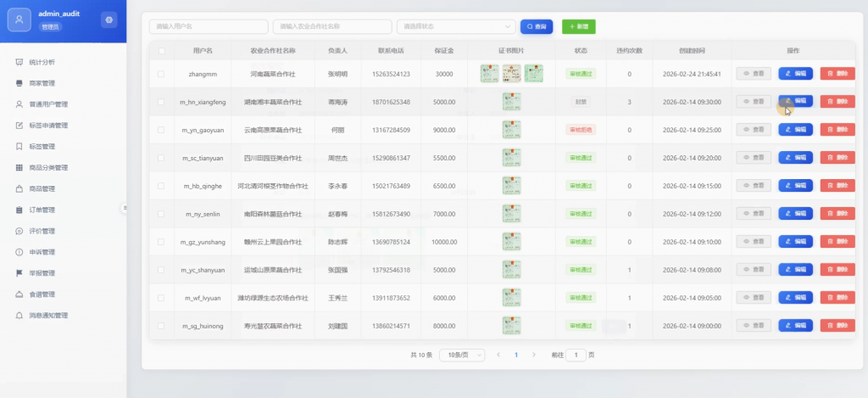The image size is (868, 398).
Task: Open middle certificate thumbnail for zhangmm
Action: (x=511, y=74)
